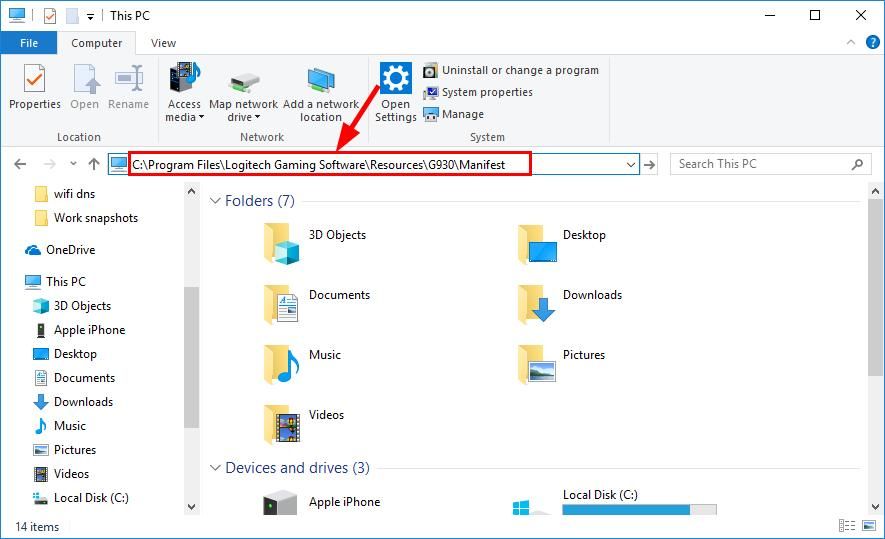Screen dimensions: 885x539
Task: Open the address bar history dropdown
Action: tap(630, 164)
